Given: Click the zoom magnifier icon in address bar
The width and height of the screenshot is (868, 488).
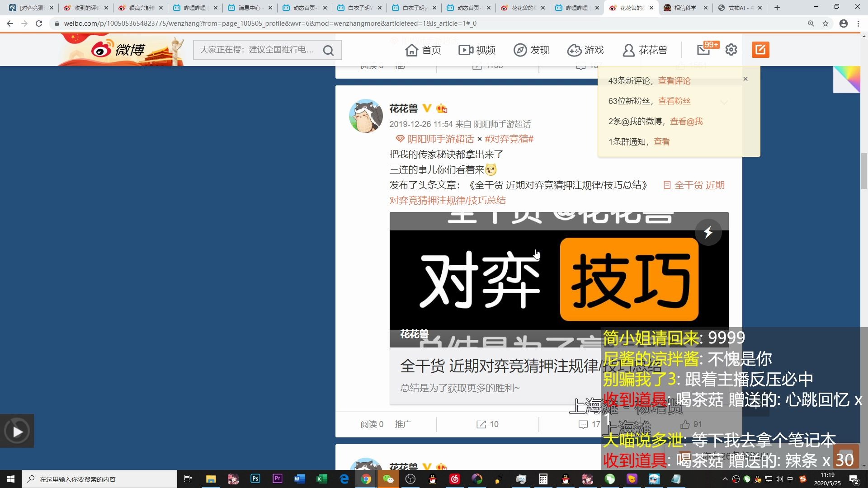Looking at the screenshot, I should (x=811, y=23).
